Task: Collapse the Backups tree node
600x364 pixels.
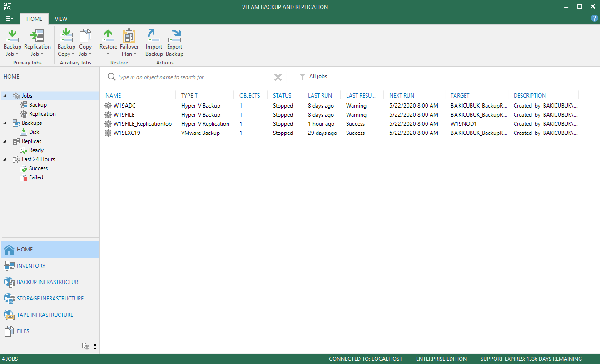Action: click(x=5, y=123)
